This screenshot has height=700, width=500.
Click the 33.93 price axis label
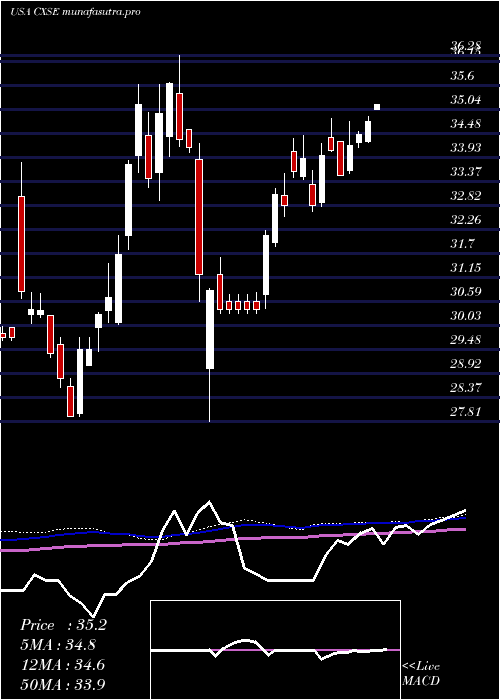466,148
